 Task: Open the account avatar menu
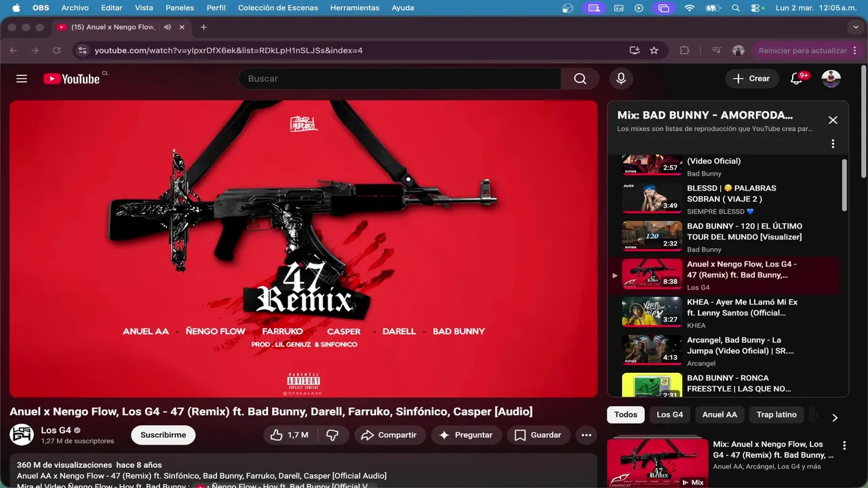pos(831,79)
